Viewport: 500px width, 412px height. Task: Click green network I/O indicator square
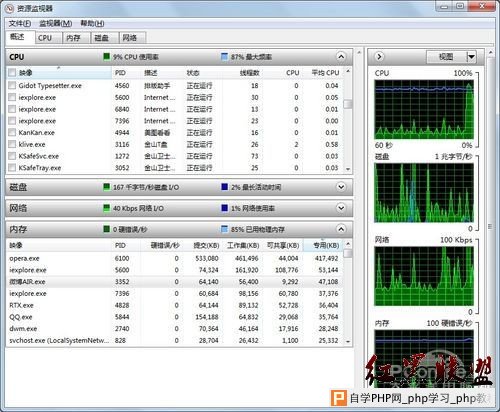click(x=107, y=208)
